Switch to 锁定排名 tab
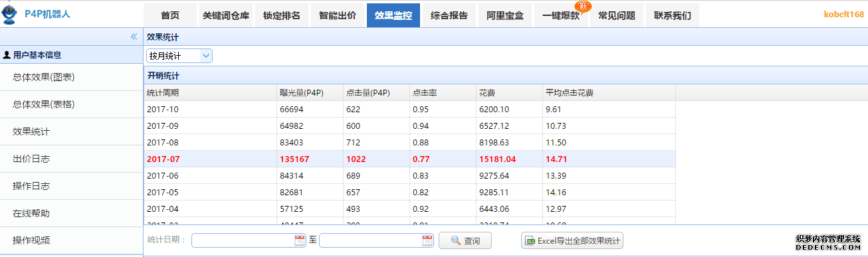Image resolution: width=868 pixels, height=257 pixels. coord(282,15)
